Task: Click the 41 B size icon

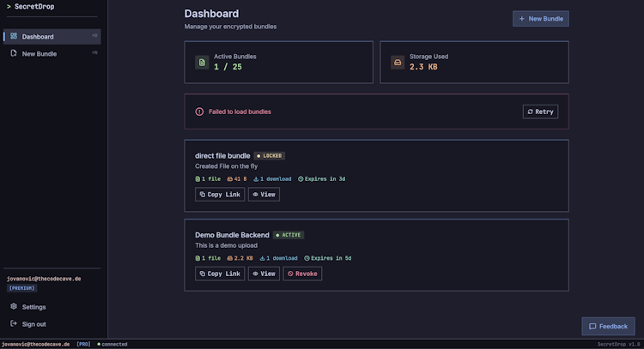Action: [230, 179]
